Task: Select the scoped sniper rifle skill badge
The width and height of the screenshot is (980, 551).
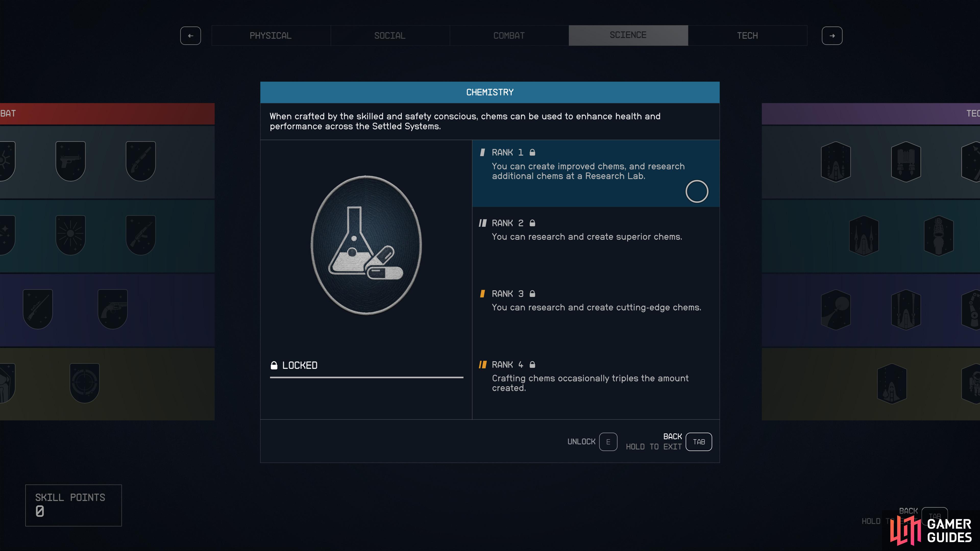Action: (x=38, y=309)
